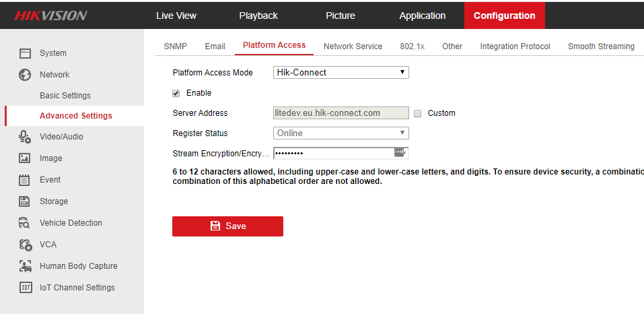Open System settings in sidebar
This screenshot has width=644, height=314.
pyautogui.click(x=53, y=53)
